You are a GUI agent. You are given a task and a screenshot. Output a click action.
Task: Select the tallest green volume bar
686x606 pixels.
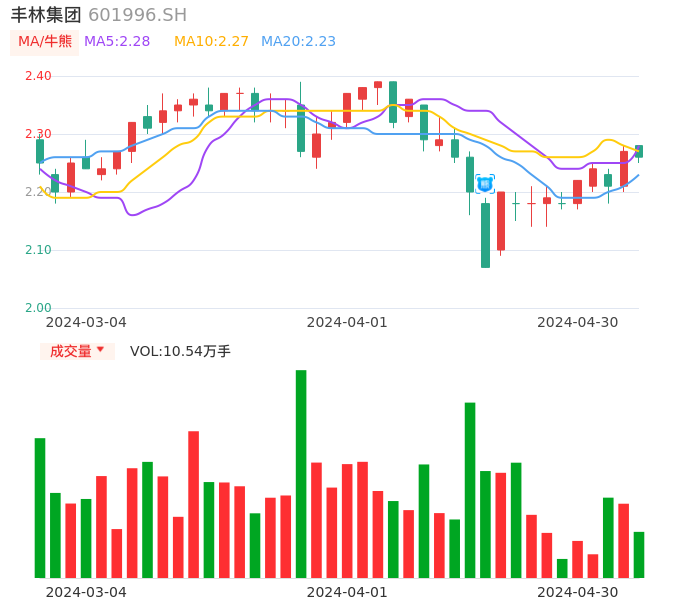[x=301, y=473]
